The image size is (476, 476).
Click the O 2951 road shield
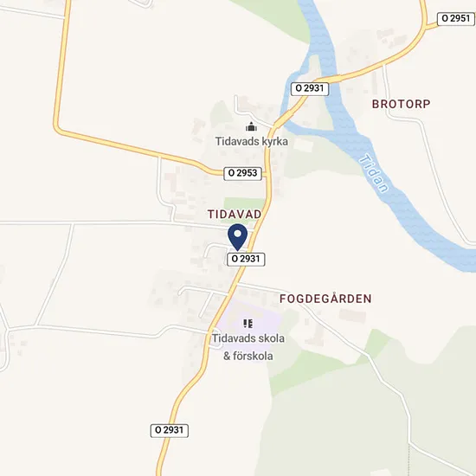pos(455,19)
